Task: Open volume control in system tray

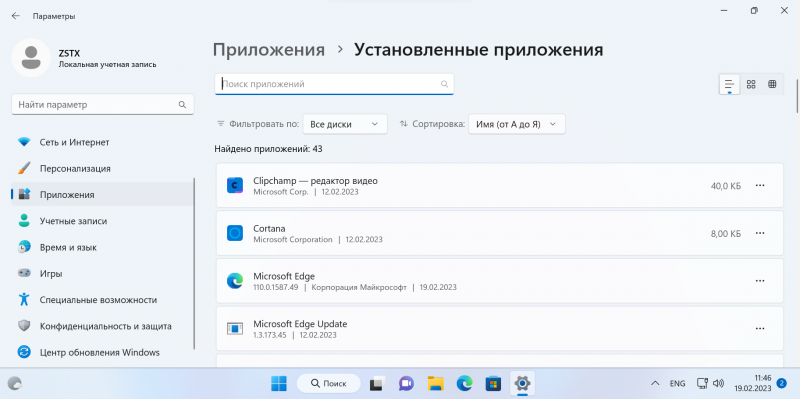Action: click(x=718, y=383)
